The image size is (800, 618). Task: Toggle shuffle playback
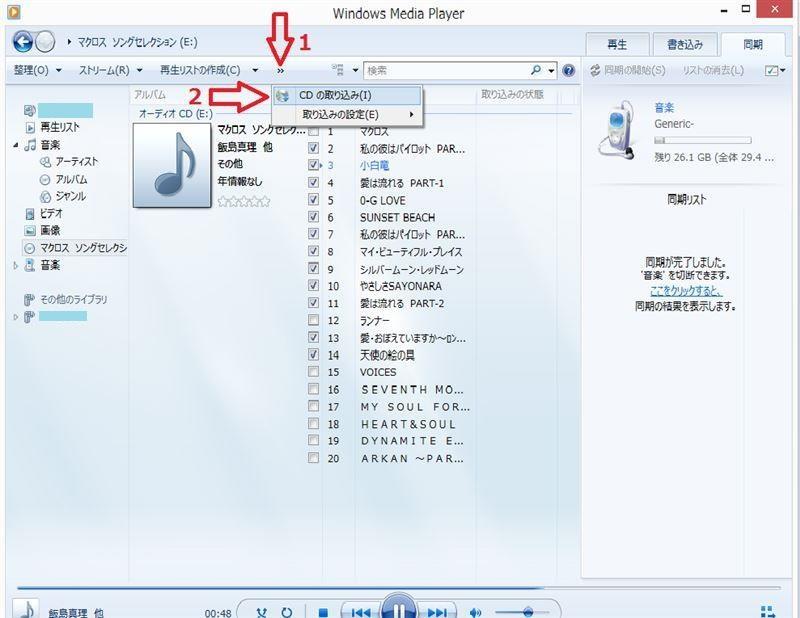[x=262, y=612]
